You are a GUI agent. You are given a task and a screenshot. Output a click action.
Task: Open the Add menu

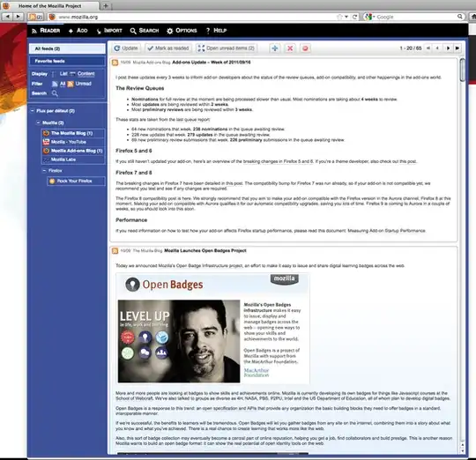click(x=78, y=30)
